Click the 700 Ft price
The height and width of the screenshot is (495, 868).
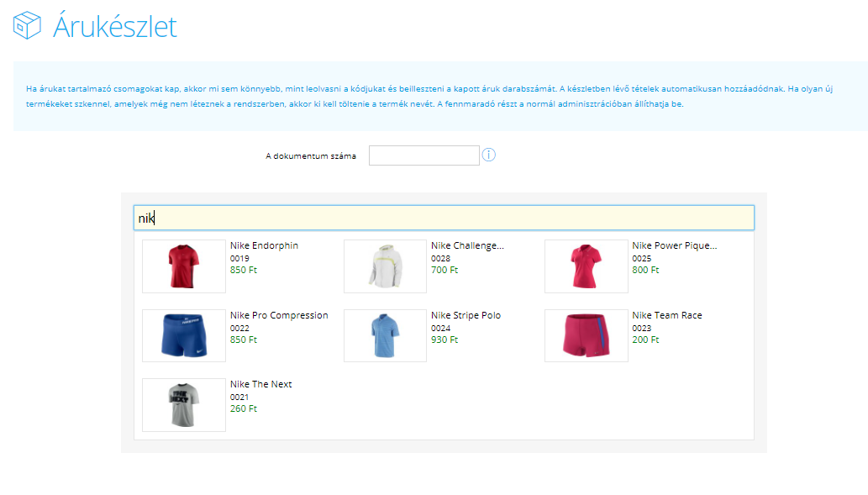tap(445, 271)
